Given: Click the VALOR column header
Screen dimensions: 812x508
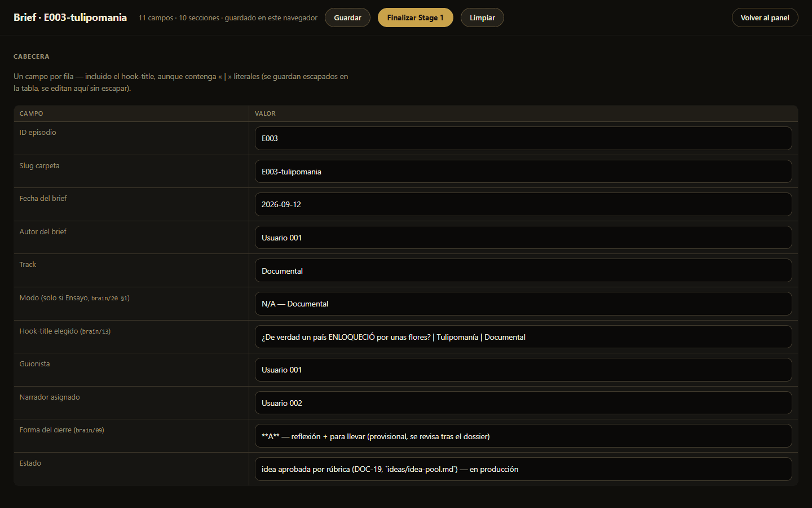Looking at the screenshot, I should click(x=265, y=113).
